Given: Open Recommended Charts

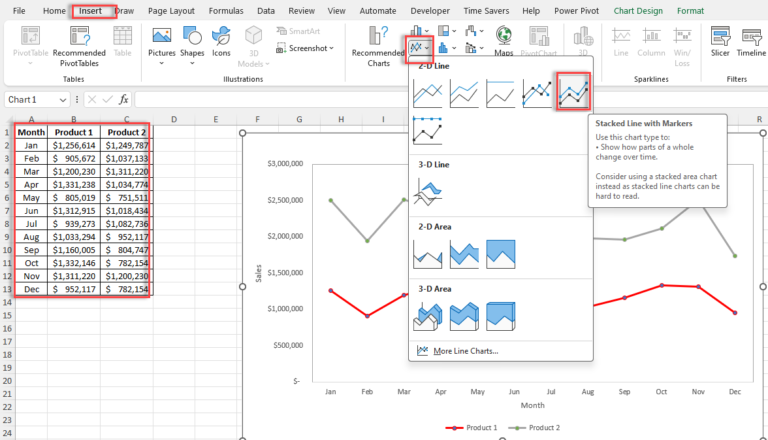Looking at the screenshot, I should coord(378,47).
